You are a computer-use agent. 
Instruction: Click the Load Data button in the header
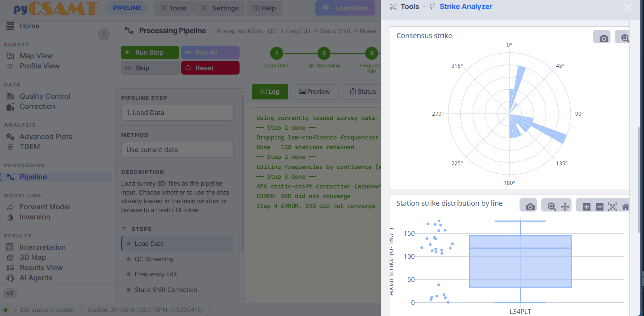click(x=345, y=8)
